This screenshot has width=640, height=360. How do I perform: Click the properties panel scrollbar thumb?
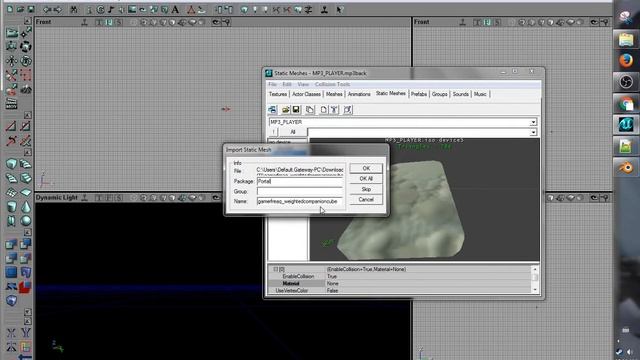[x=535, y=277]
